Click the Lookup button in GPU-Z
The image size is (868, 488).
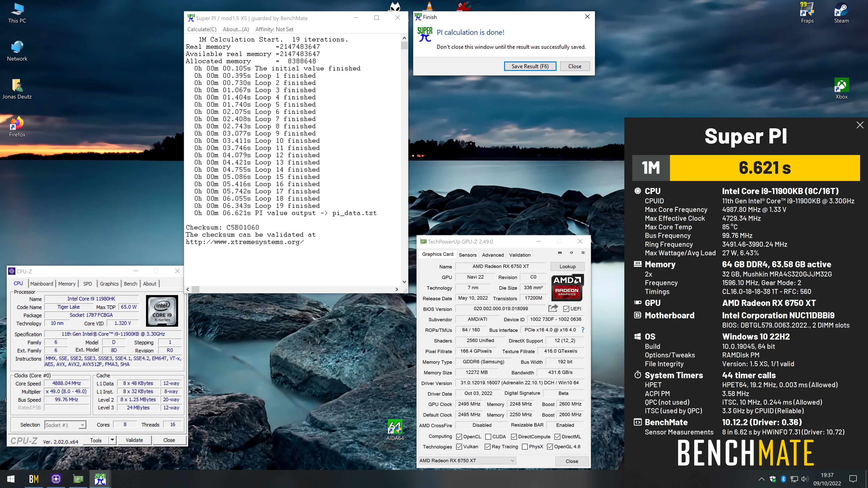(567, 266)
